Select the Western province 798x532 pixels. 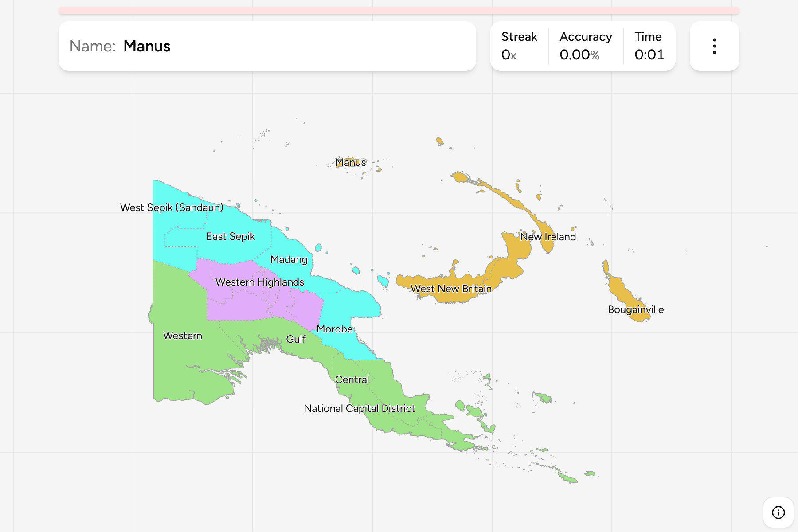tap(183, 336)
